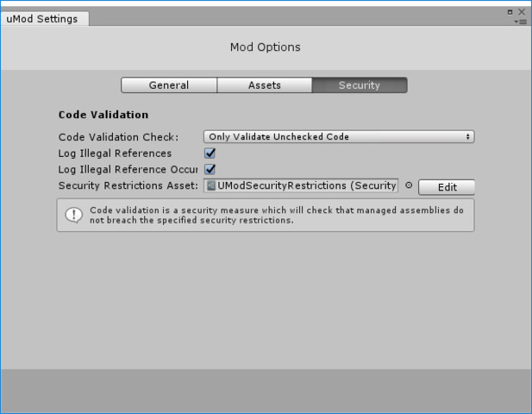
Task: Click the Mod Options title
Action: pos(266,47)
